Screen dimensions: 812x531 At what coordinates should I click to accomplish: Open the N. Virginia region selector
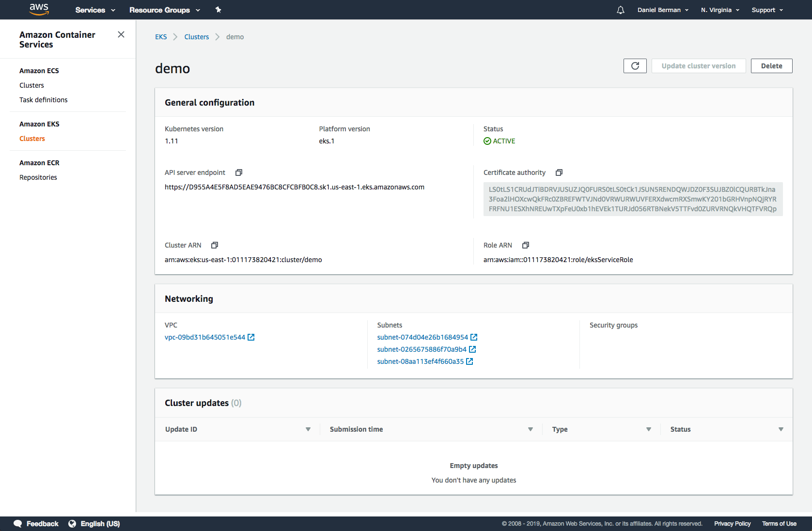point(720,10)
